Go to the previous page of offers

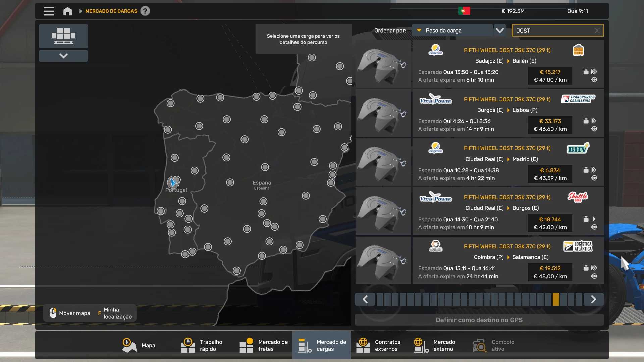pos(365,299)
